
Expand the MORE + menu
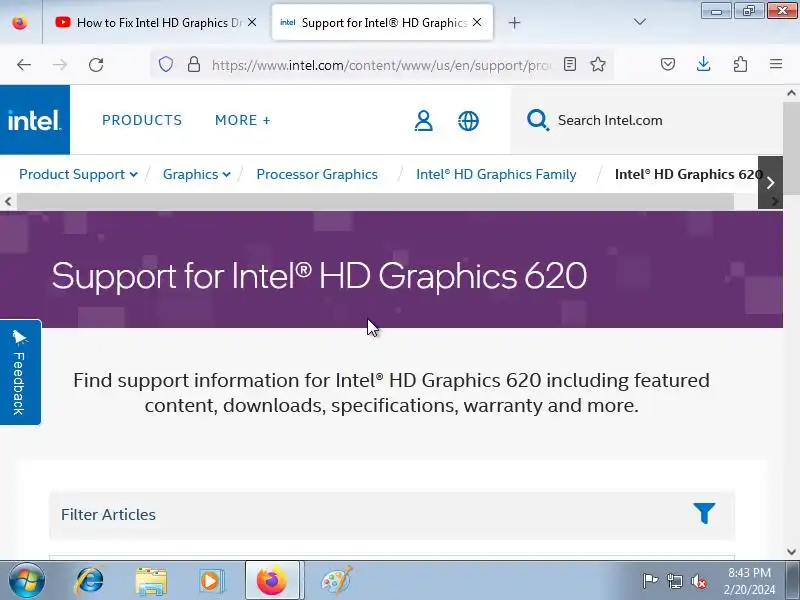242,120
